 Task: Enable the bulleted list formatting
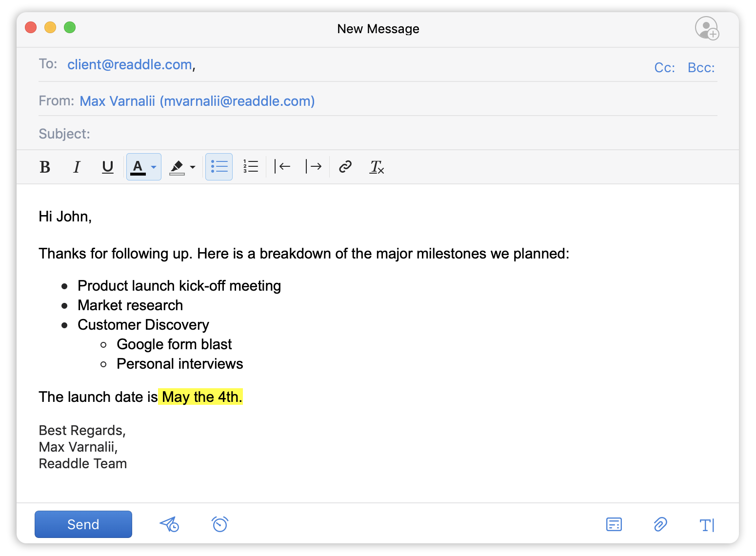coord(219,166)
